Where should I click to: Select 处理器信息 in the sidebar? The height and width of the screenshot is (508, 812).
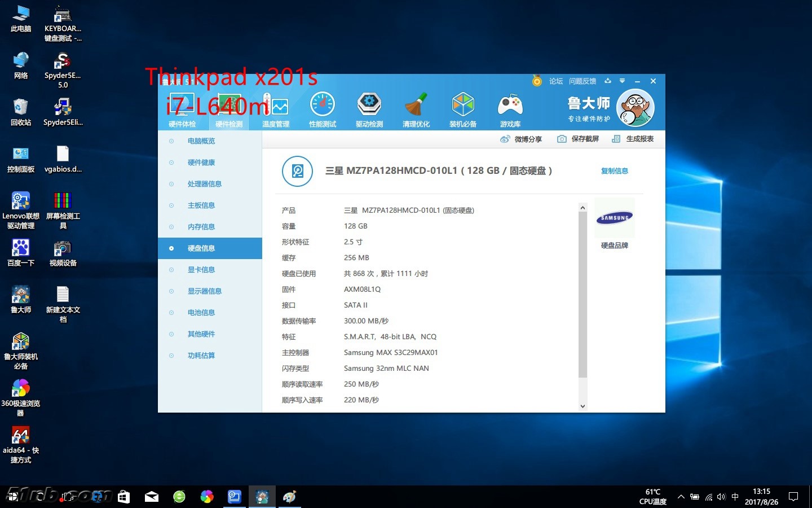tap(204, 184)
